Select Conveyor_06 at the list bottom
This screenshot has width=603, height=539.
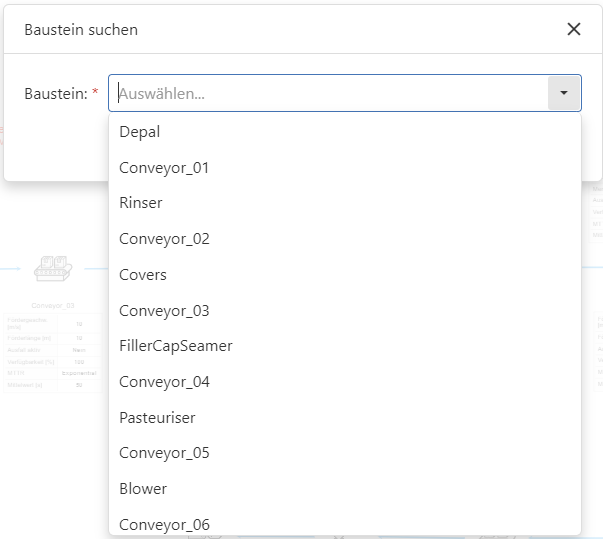coord(164,524)
